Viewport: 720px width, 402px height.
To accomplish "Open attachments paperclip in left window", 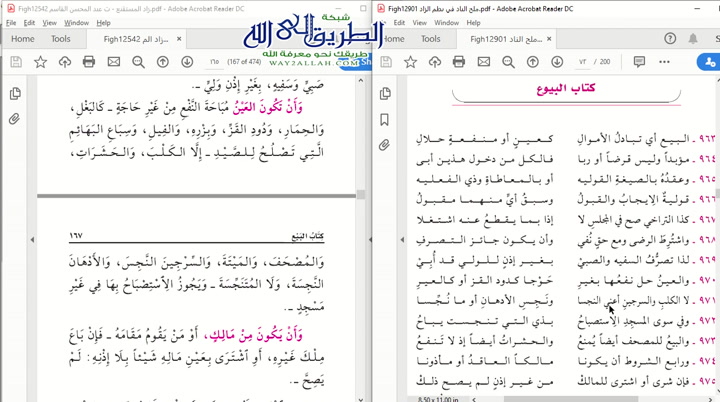I will 15,119.
